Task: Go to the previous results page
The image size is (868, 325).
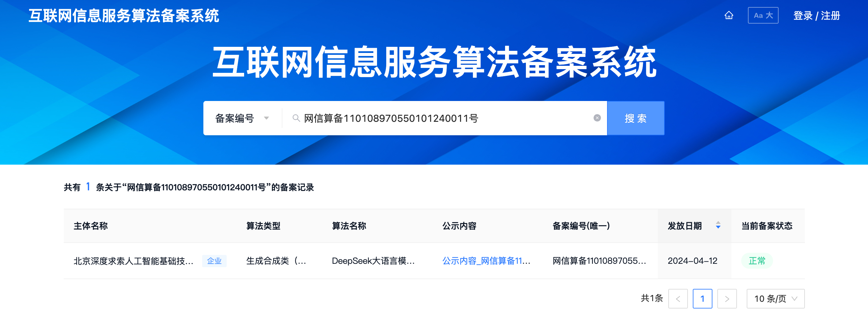Action: [677, 299]
